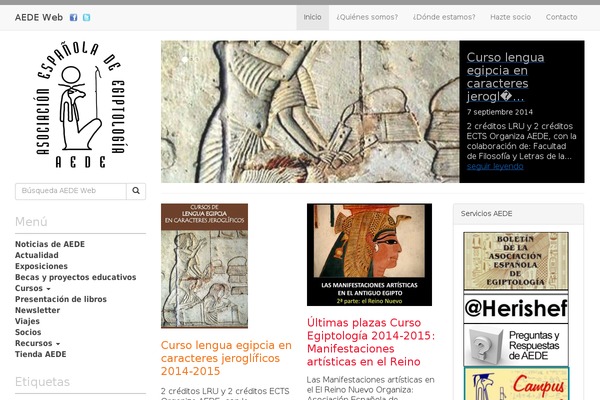600x400 pixels.
Task: Open Noticias de AEDE from the menu
Action: (x=50, y=244)
